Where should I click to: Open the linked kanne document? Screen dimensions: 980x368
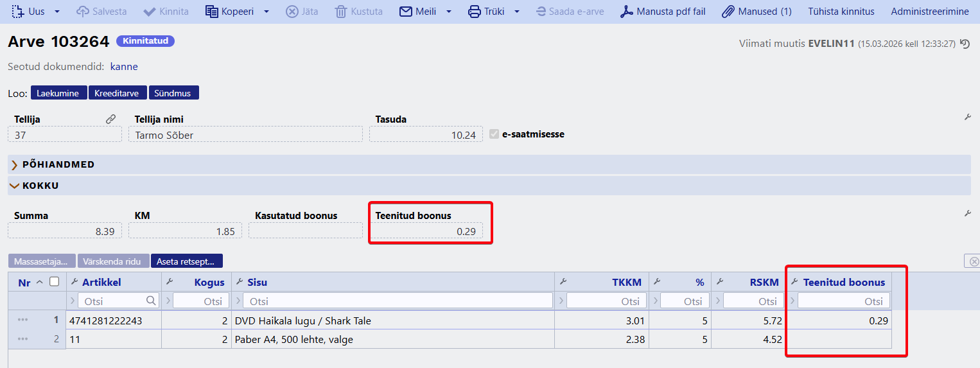tap(124, 67)
